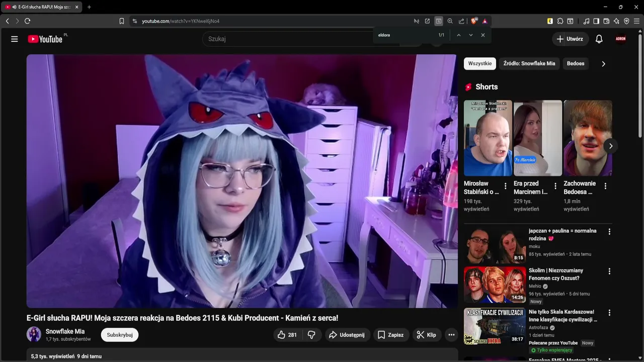Reload the page with the refresh icon

tap(27, 21)
